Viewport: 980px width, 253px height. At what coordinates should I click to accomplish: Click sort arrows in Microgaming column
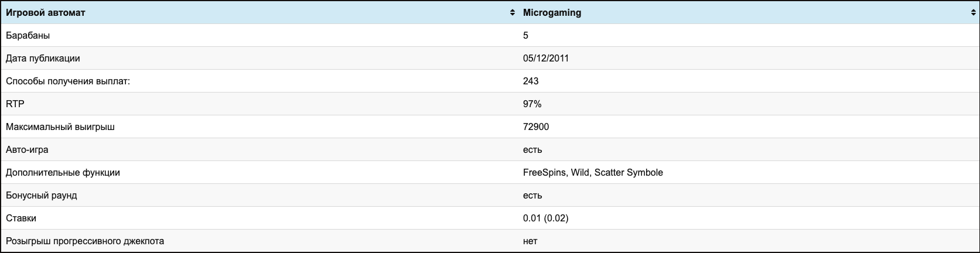[974, 12]
